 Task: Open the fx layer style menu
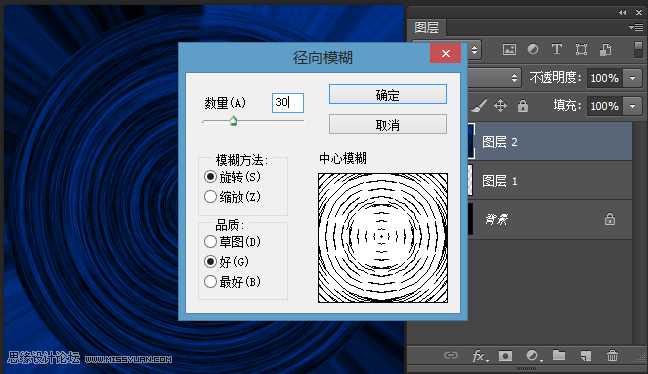[479, 356]
